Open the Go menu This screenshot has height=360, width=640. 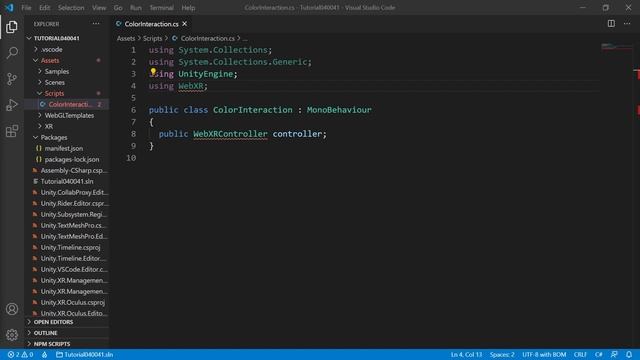[118, 7]
